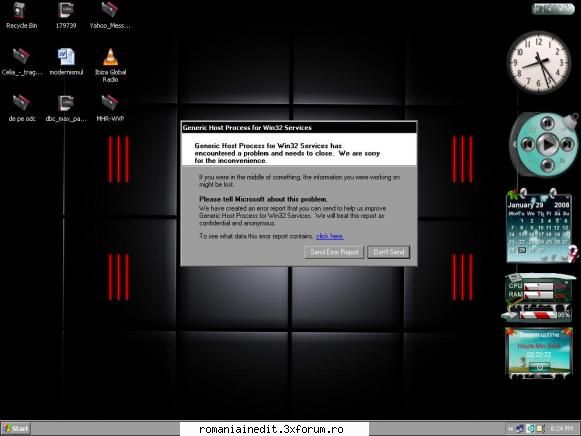Viewport: 581px width, 436px height.
Task: Click the Send Error Report button
Action: click(x=334, y=252)
